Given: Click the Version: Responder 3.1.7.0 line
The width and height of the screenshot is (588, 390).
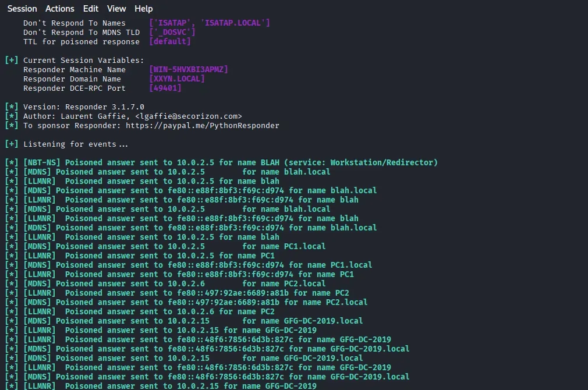Looking at the screenshot, I should pos(84,107).
